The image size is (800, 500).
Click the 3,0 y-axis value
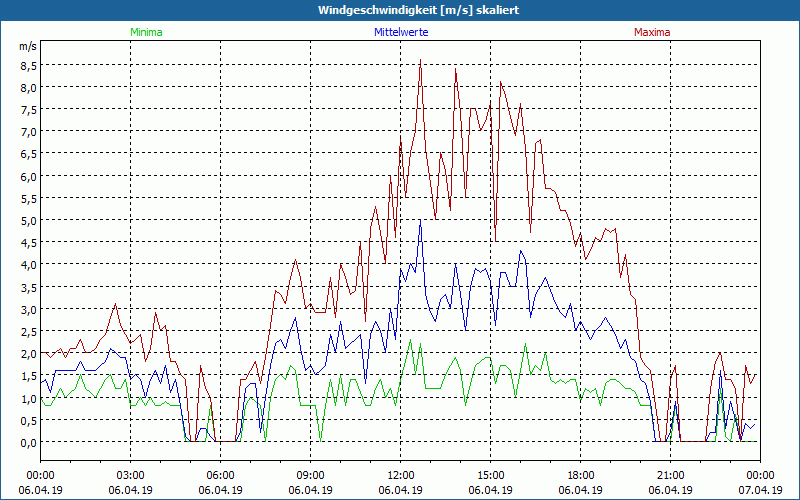(x=28, y=309)
